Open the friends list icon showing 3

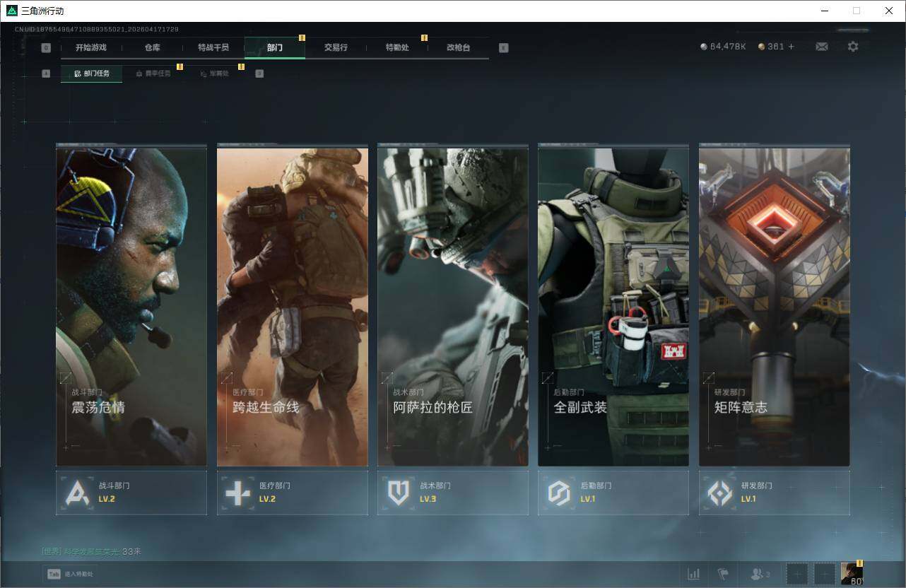[x=760, y=574]
